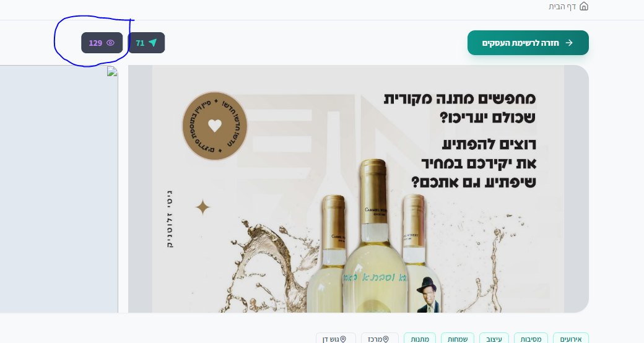Click the heart badge on the banner
This screenshot has height=343, width=644.
tap(214, 126)
